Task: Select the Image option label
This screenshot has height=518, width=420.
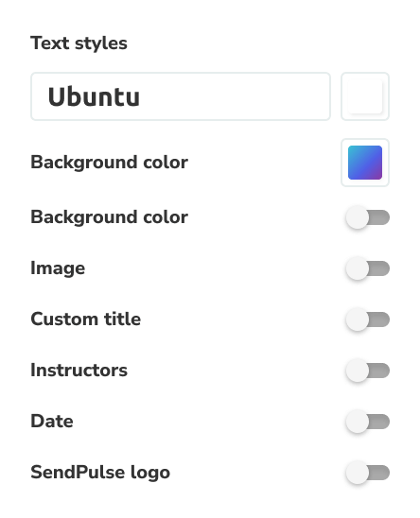Action: pos(58,268)
